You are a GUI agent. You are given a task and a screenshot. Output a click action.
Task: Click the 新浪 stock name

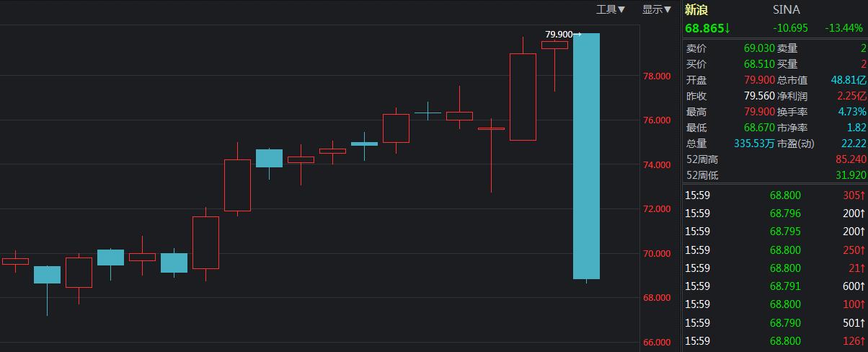click(696, 9)
